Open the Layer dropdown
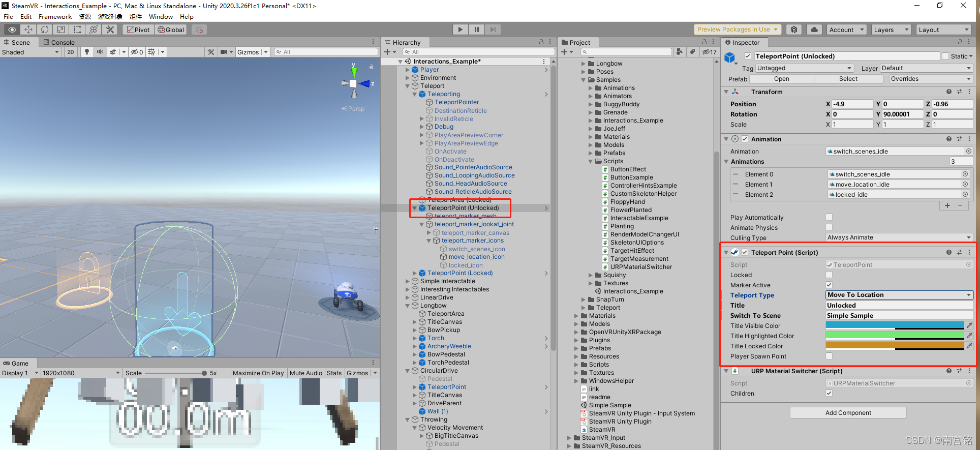The image size is (980, 450). pos(926,68)
